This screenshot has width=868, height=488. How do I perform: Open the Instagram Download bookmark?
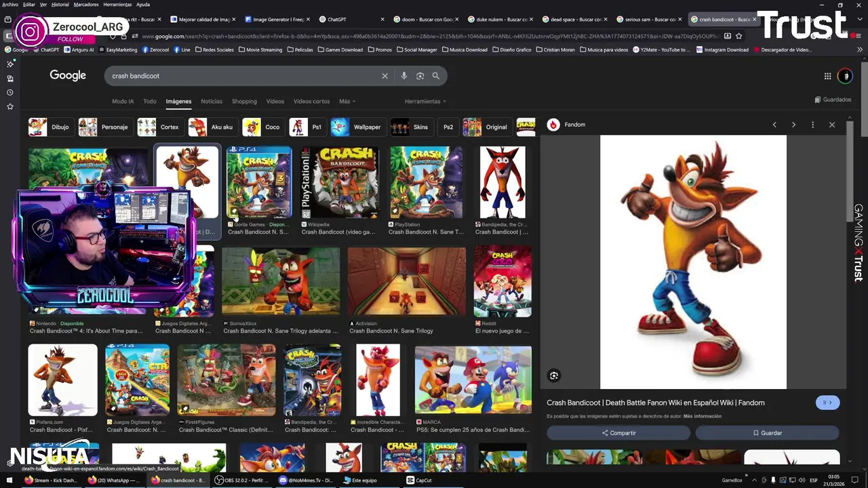[722, 49]
